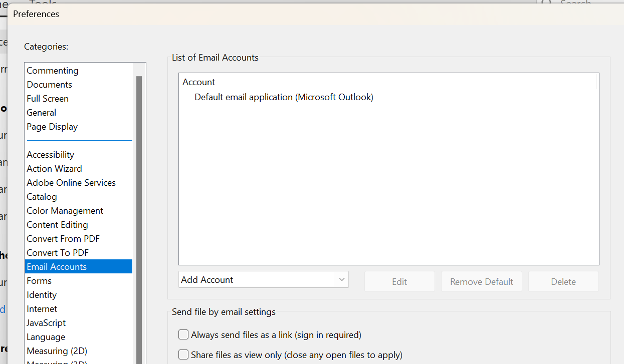Select the Color Management category
624x364 pixels.
tap(65, 210)
